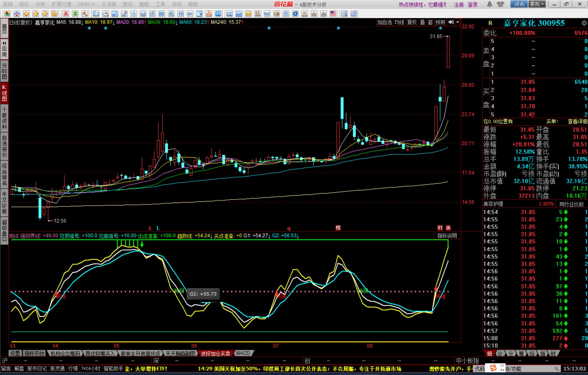Click the GZ toolbar icon
This screenshot has width=588, height=375.
pos(267,14)
